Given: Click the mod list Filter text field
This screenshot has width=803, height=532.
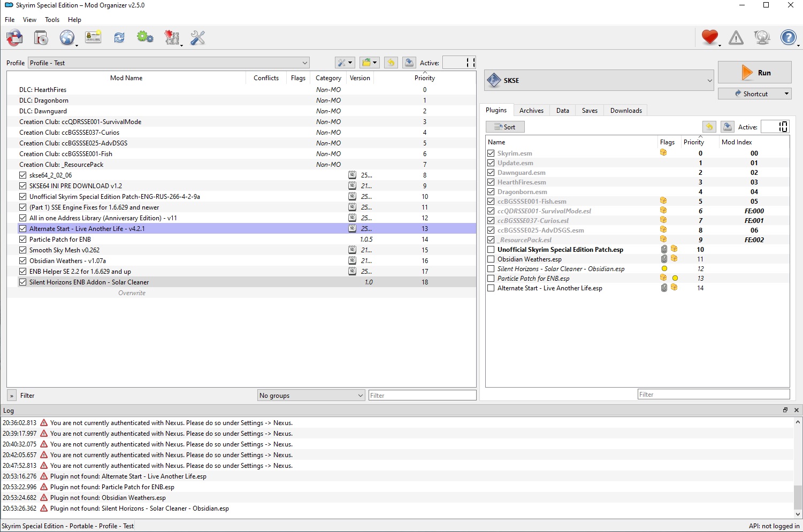Looking at the screenshot, I should [422, 395].
